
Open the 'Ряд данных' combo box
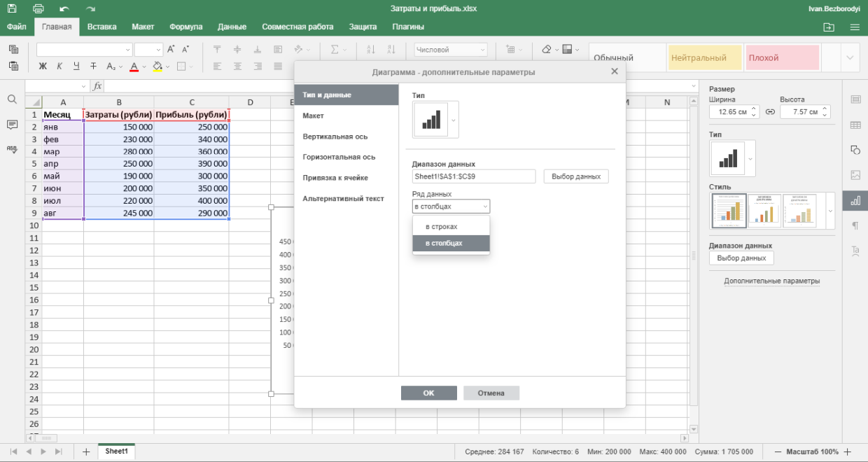pyautogui.click(x=451, y=206)
